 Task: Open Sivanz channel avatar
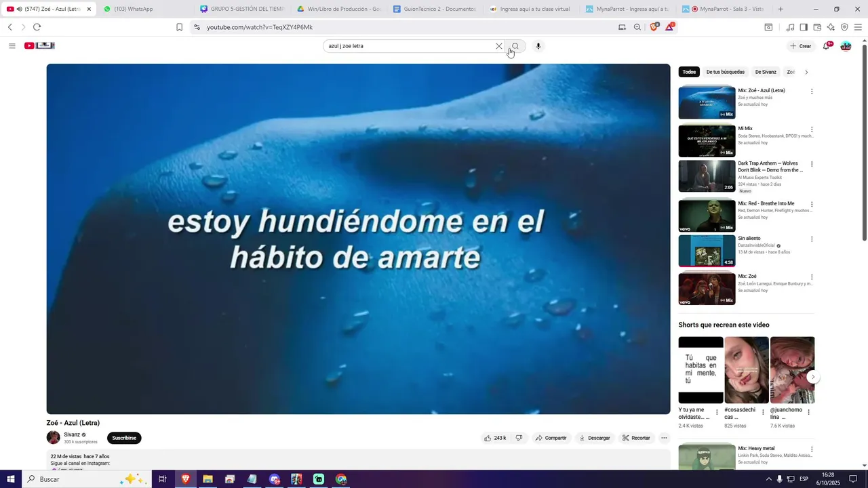click(x=53, y=438)
